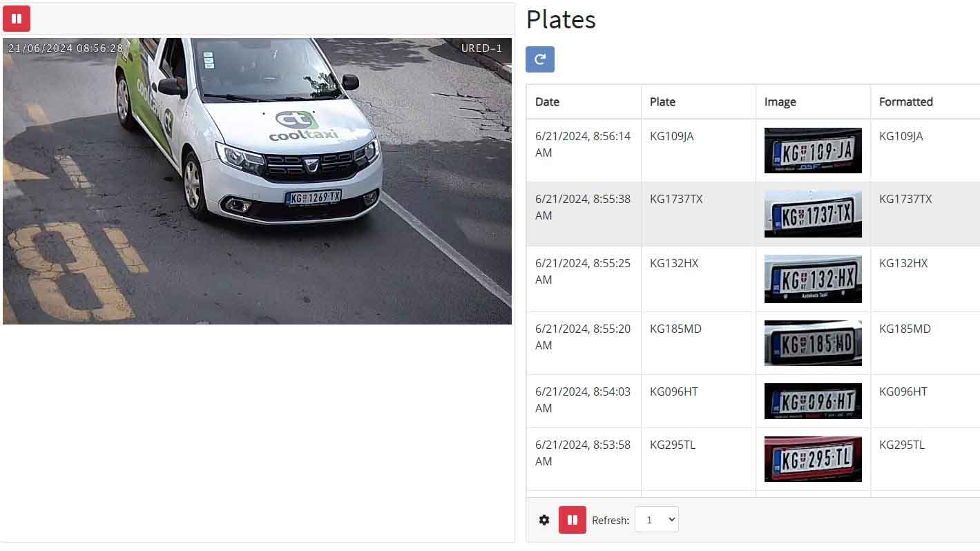Image resolution: width=980 pixels, height=551 pixels.
Task: Click the Image column header
Action: 780,101
